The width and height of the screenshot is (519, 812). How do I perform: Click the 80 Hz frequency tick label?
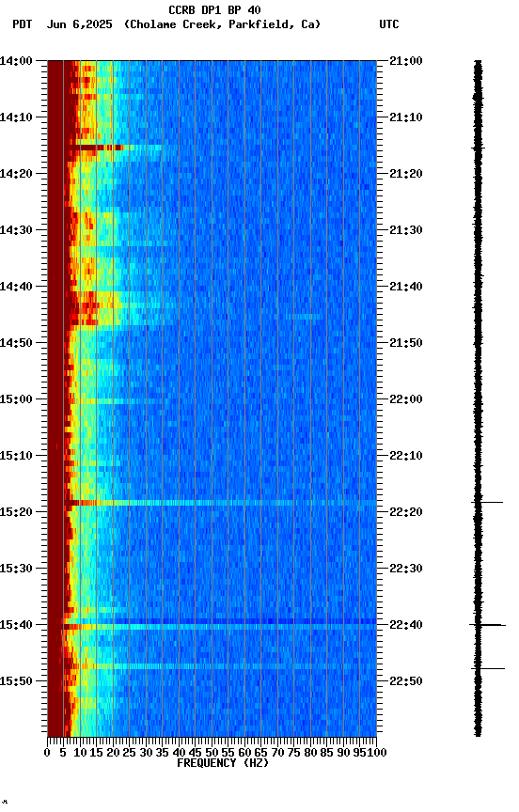coord(310,753)
